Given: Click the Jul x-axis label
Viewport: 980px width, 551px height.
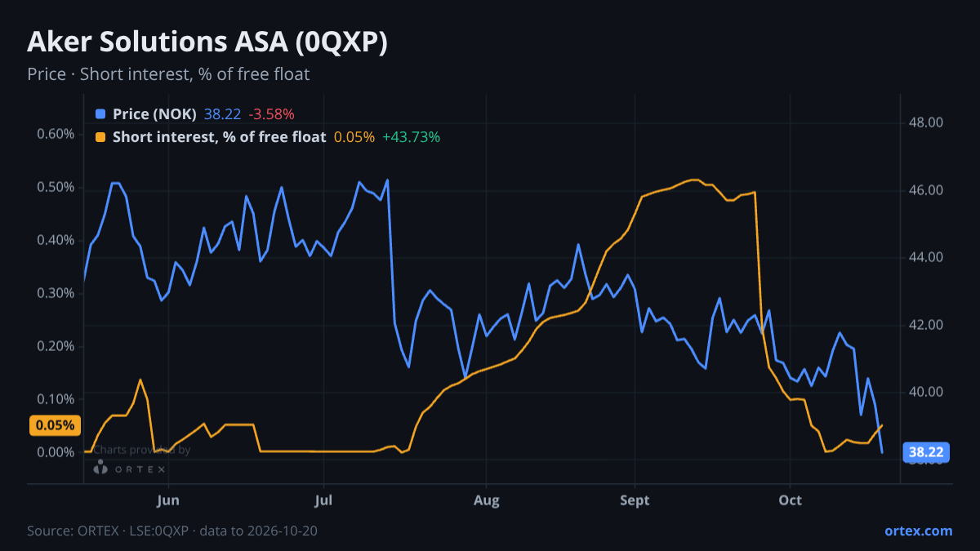Looking at the screenshot, I should [x=323, y=500].
